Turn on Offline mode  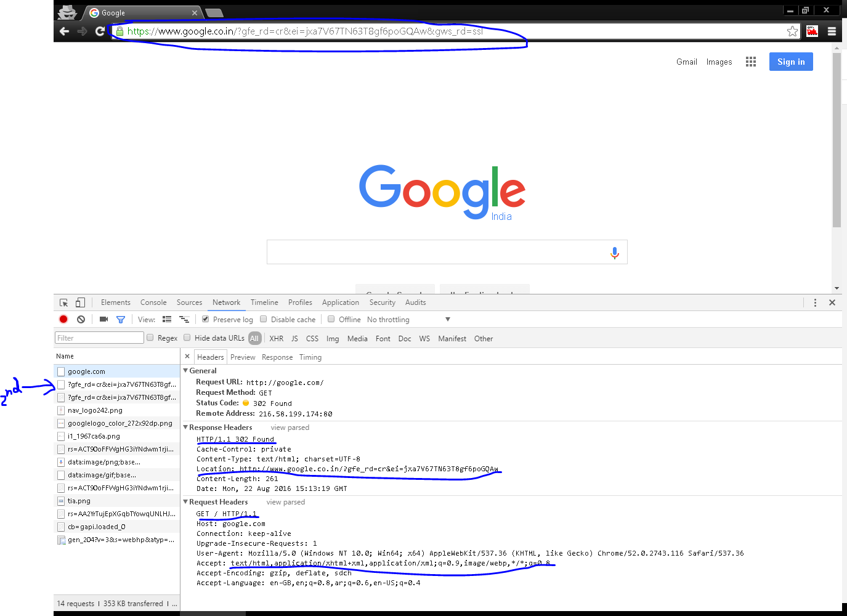331,319
